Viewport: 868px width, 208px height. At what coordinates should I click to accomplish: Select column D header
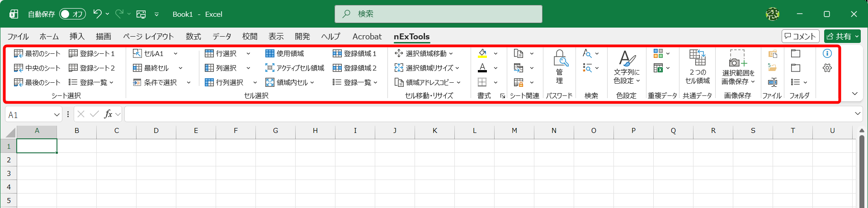(156, 131)
